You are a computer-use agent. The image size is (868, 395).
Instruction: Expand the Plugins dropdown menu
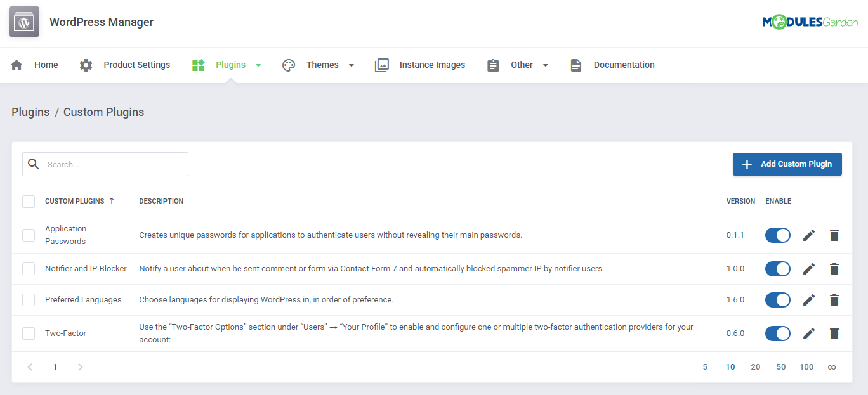(x=258, y=65)
